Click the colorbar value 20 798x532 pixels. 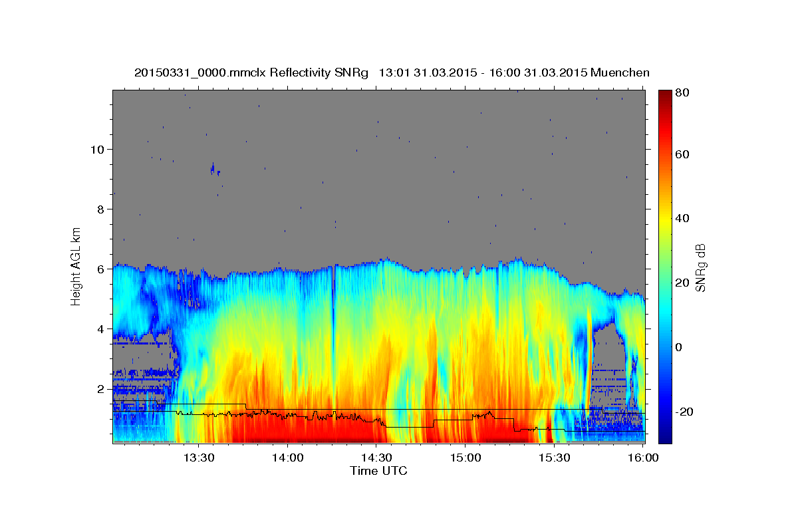681,283
